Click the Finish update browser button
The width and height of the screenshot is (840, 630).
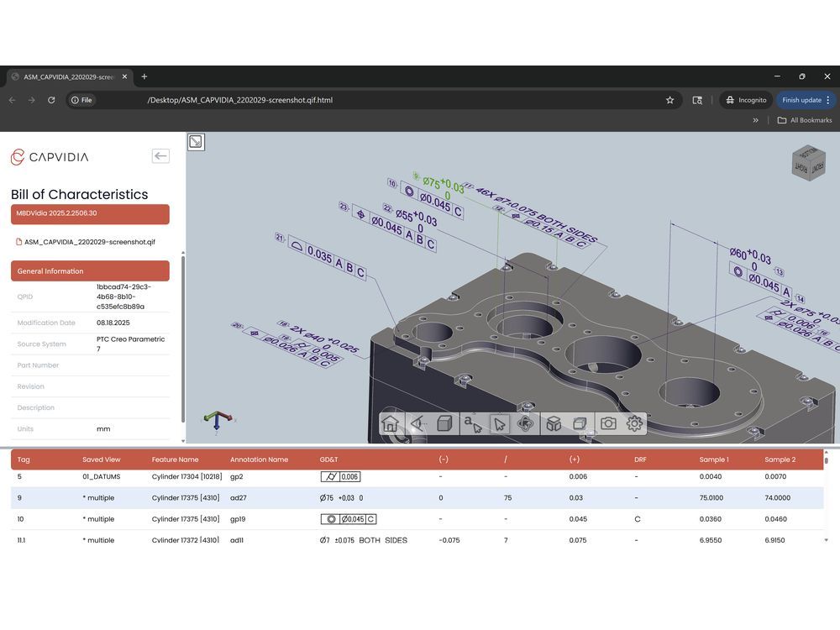click(801, 99)
